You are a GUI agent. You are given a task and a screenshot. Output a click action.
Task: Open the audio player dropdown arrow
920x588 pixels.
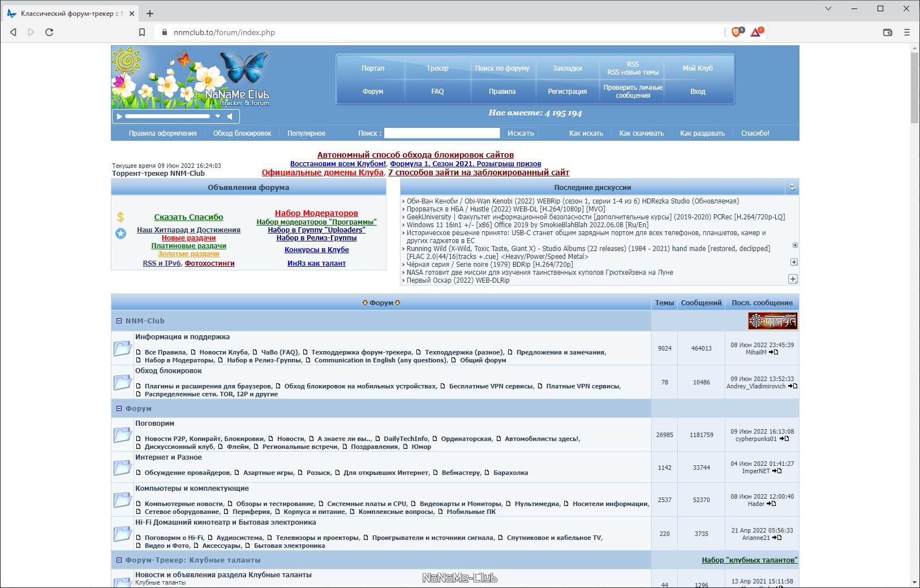point(218,116)
